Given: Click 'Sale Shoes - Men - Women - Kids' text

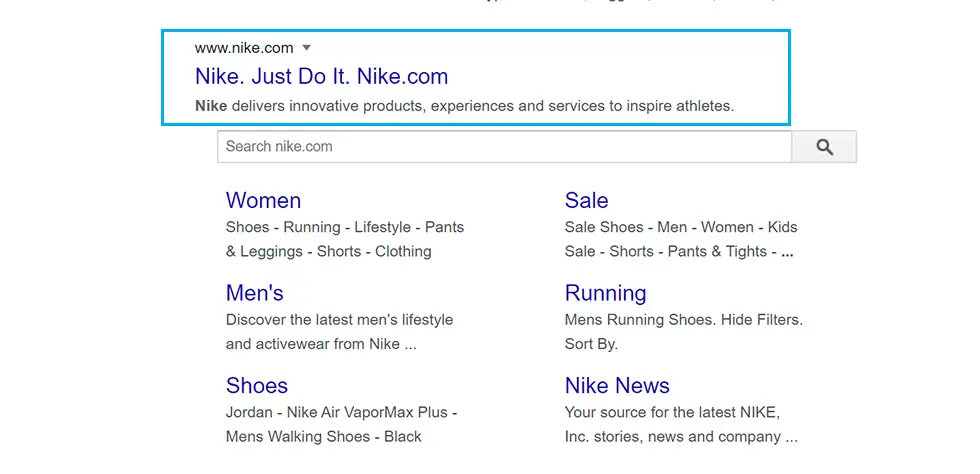Looking at the screenshot, I should coord(681,227).
